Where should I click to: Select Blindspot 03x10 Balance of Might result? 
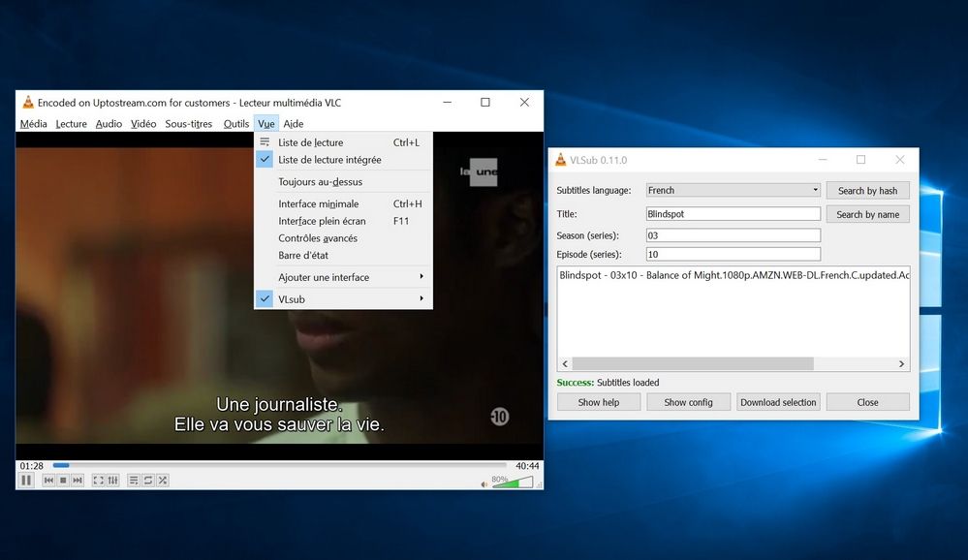point(734,275)
